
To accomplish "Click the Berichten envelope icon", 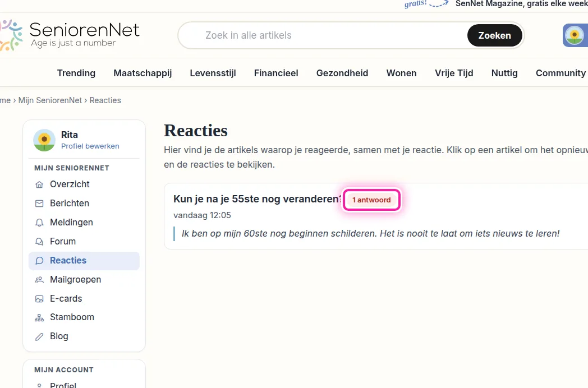I will [x=39, y=204].
